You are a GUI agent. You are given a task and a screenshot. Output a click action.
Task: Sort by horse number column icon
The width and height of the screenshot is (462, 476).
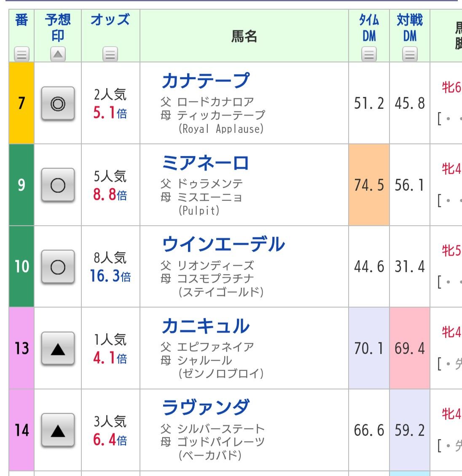[21, 54]
